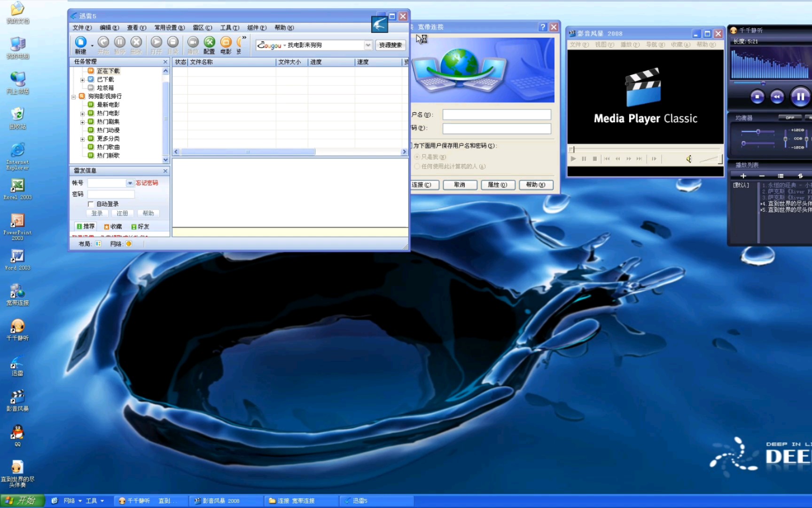The width and height of the screenshot is (812, 508).
Task: Click the stop button in 千千静听
Action: click(757, 97)
